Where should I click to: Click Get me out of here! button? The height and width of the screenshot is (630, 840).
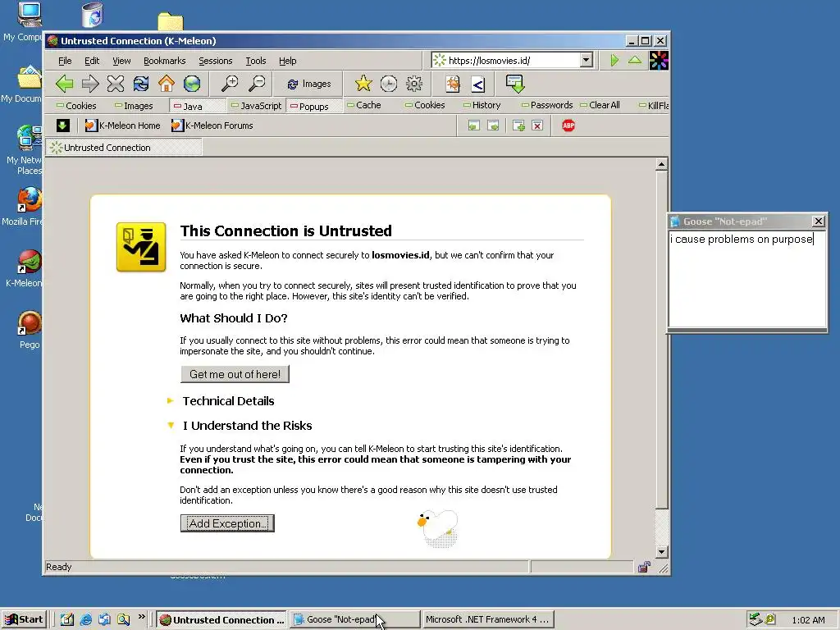[x=235, y=374]
